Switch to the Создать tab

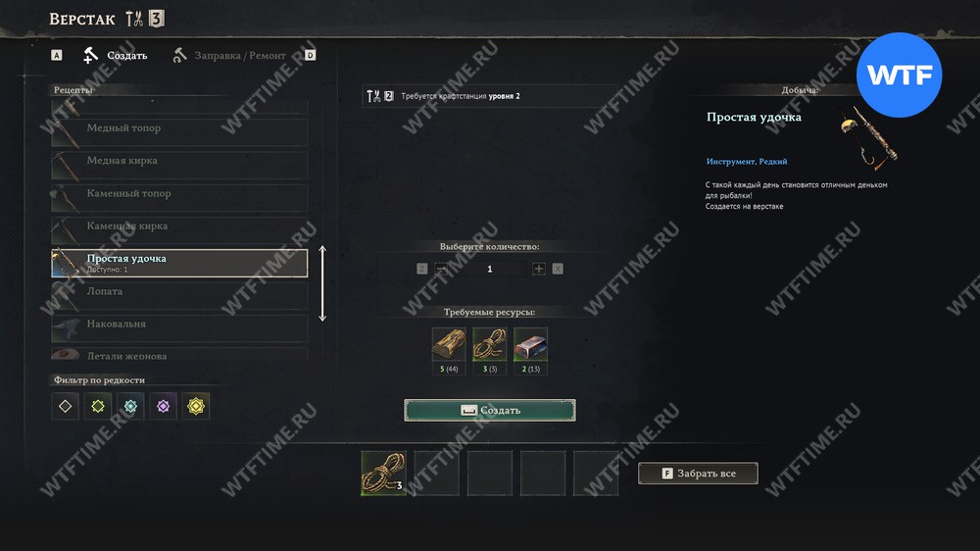click(x=116, y=56)
